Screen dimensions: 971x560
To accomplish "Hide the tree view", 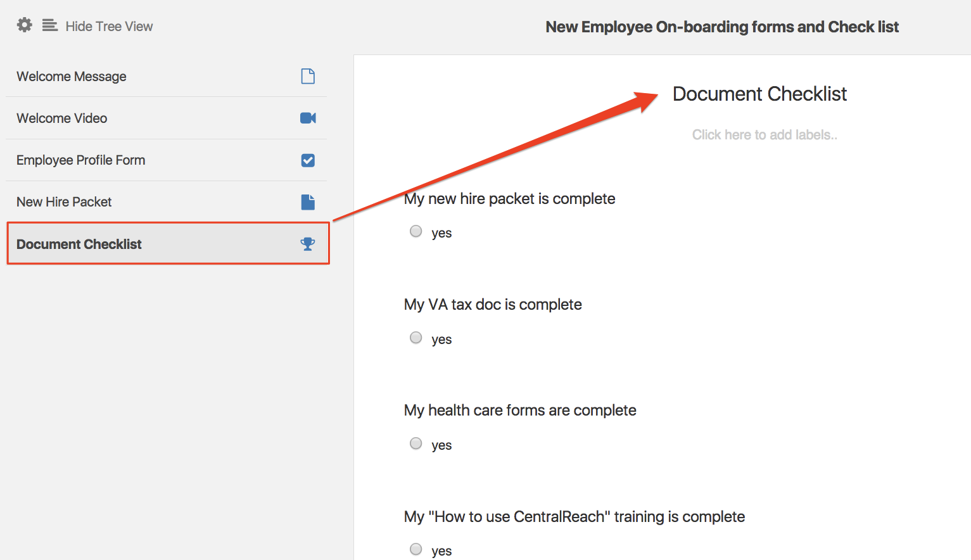I will (x=109, y=26).
